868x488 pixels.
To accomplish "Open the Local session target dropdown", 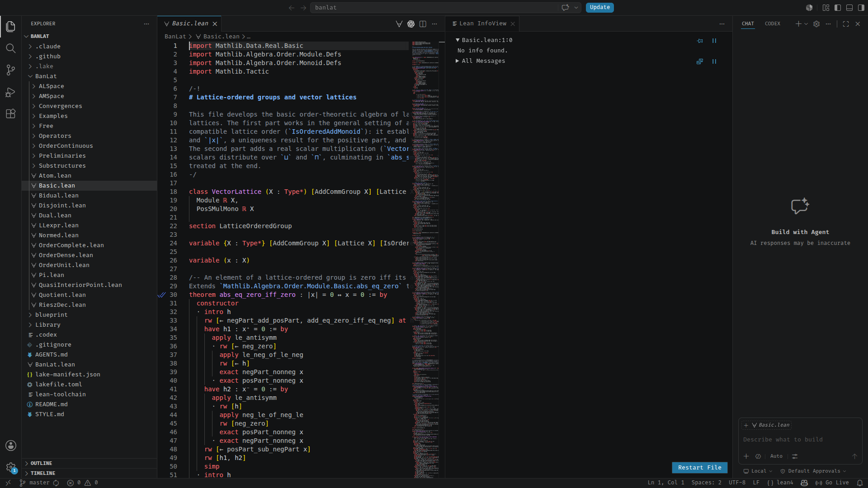I will click(758, 471).
